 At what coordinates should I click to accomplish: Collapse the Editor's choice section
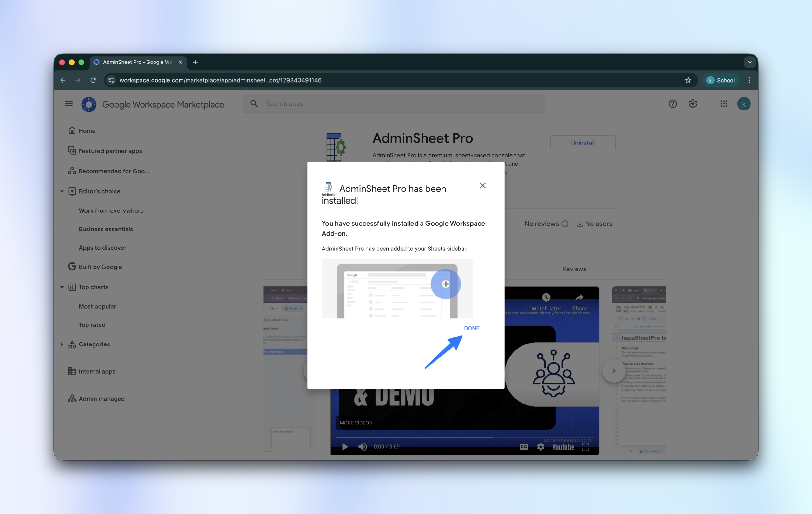(62, 191)
